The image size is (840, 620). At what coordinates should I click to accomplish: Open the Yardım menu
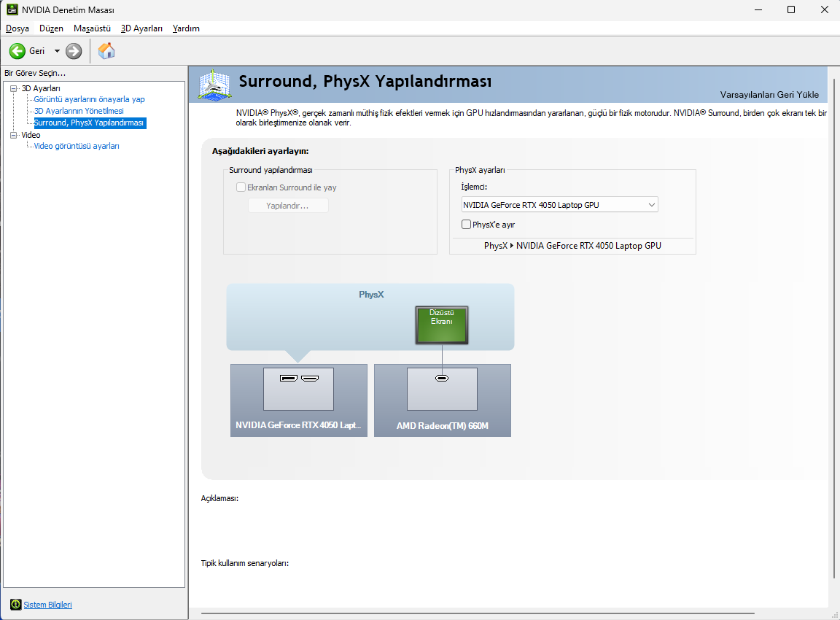click(186, 28)
